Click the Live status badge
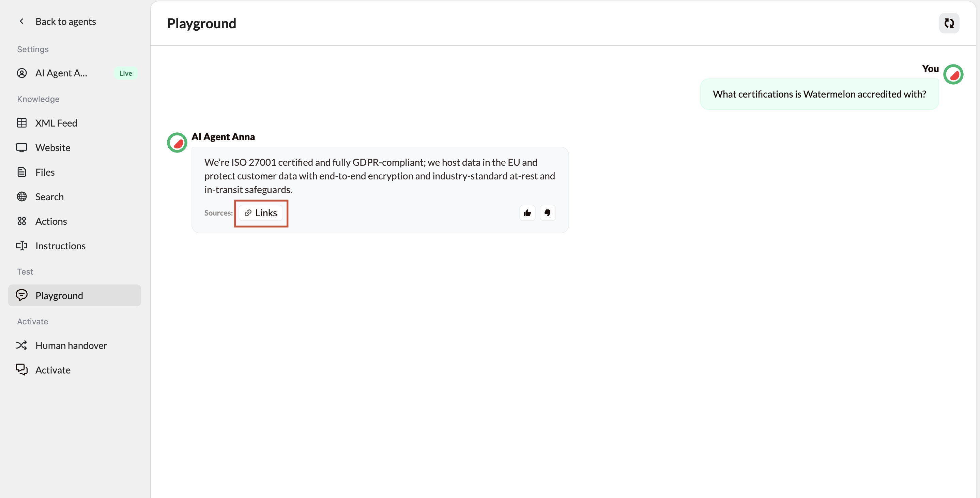This screenshot has width=980, height=498. [125, 73]
